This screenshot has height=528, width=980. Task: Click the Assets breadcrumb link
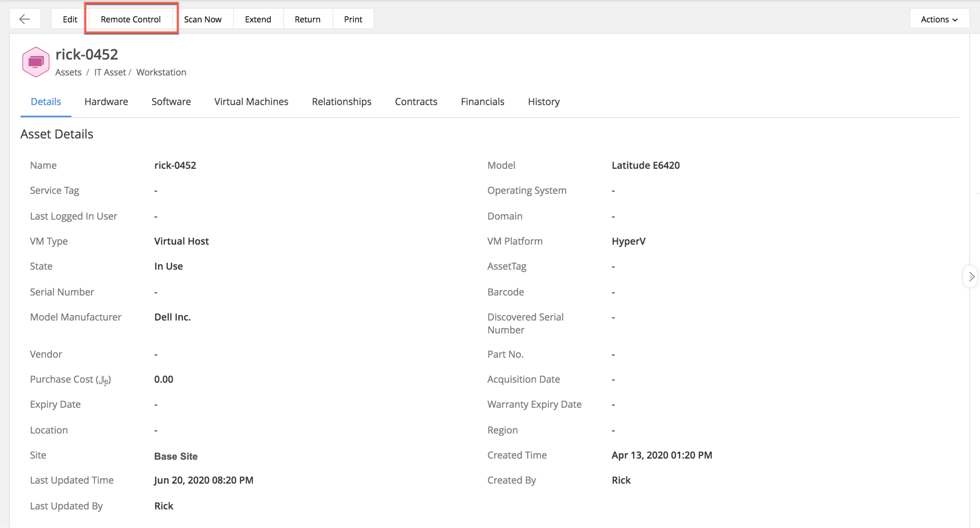coord(68,72)
